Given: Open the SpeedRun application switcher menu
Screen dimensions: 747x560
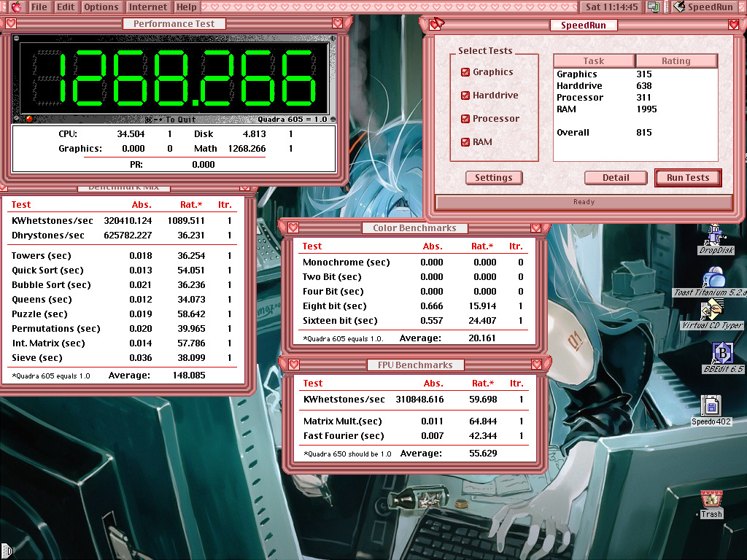Looking at the screenshot, I should [x=703, y=7].
